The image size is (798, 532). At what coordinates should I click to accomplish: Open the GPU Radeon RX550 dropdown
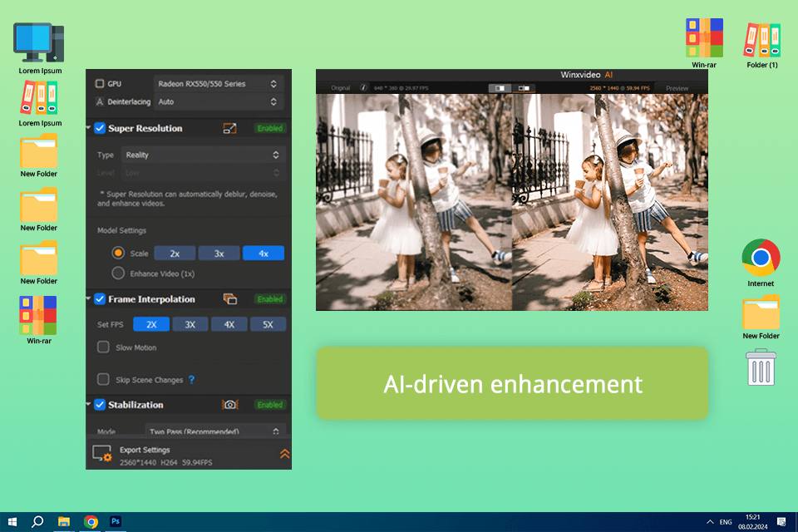[219, 83]
